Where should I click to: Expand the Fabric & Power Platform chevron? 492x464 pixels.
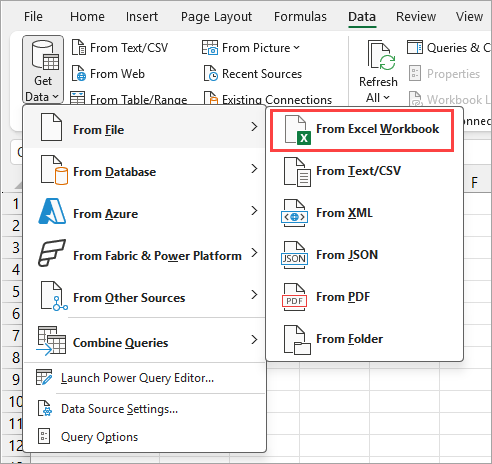(x=254, y=253)
